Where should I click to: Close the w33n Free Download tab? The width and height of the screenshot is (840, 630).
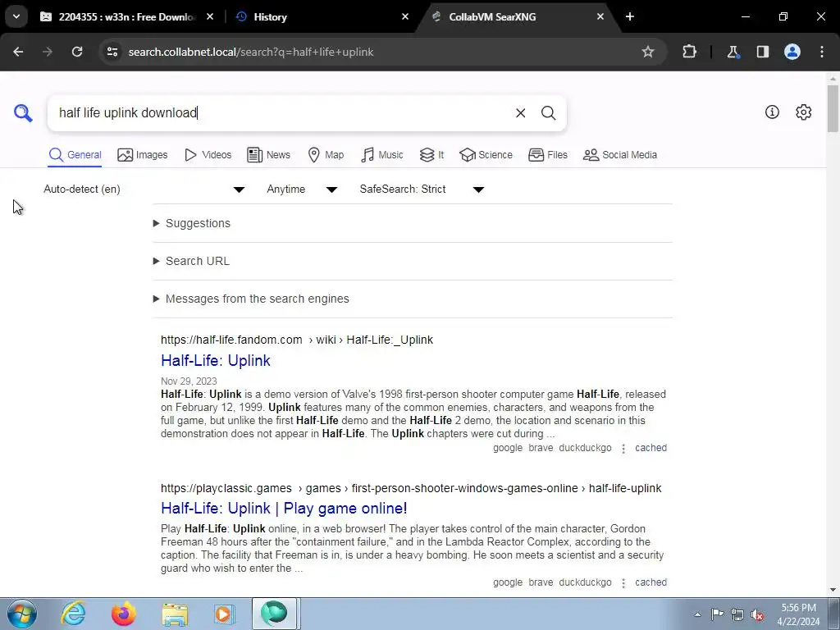tap(210, 16)
